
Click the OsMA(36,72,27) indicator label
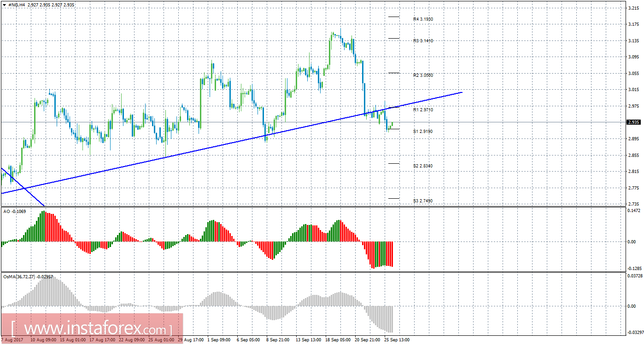pyautogui.click(x=28, y=277)
